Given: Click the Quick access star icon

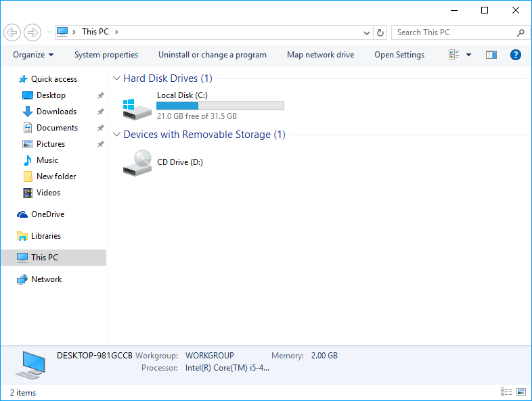Looking at the screenshot, I should 23,79.
